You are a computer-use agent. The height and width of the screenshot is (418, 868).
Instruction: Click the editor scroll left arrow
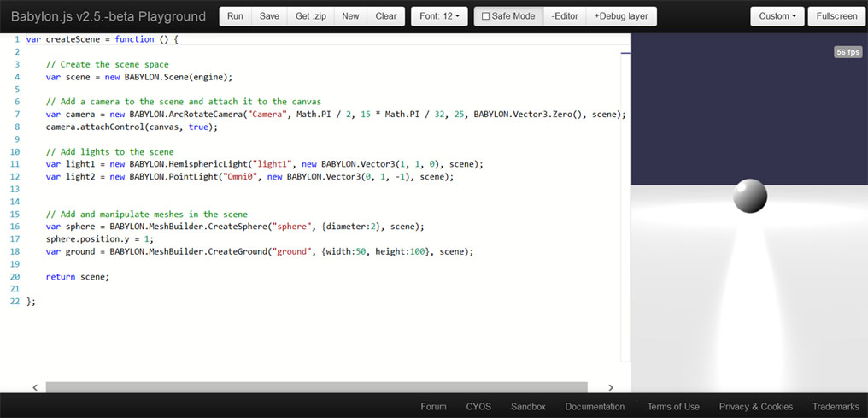tap(35, 387)
